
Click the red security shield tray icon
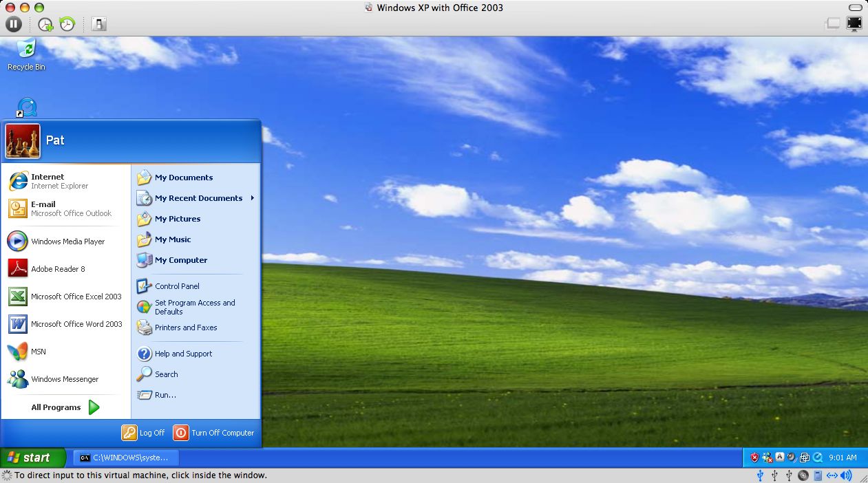tap(755, 457)
